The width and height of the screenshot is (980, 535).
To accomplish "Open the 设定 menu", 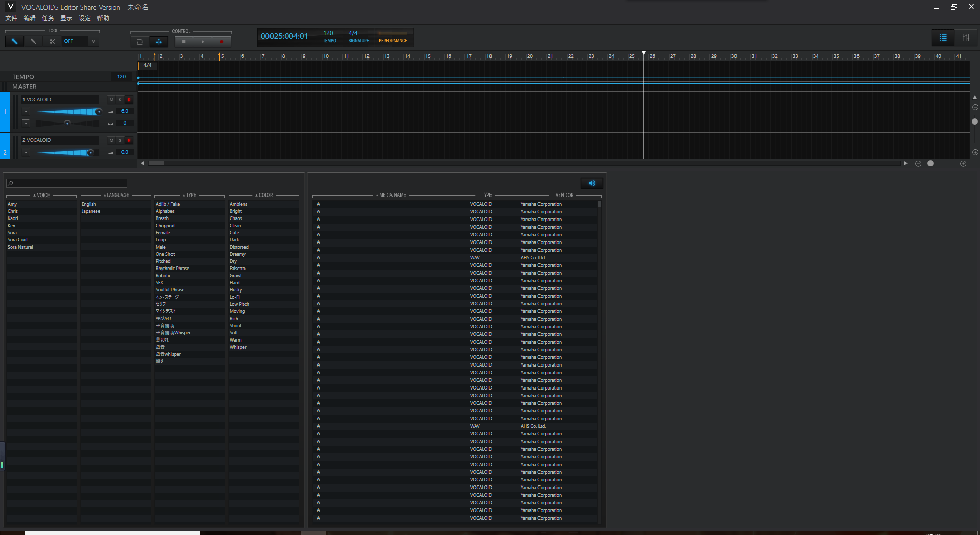I will [85, 18].
